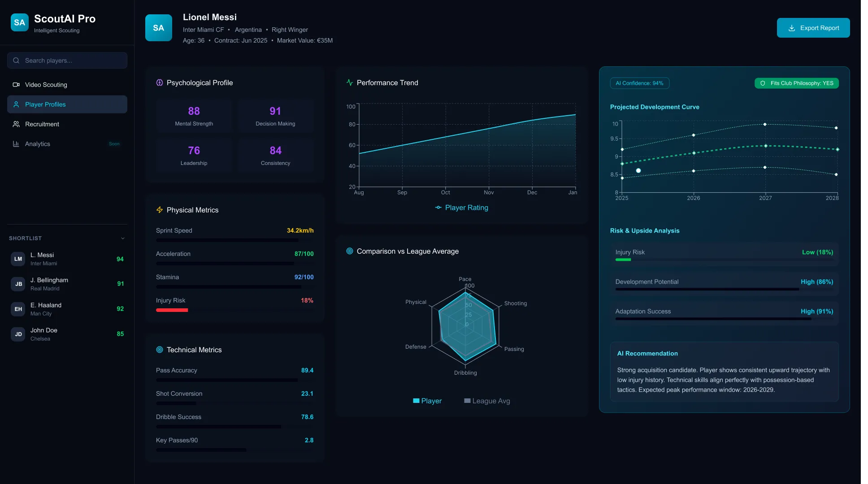Collapse the Shortlist section chevron

(123, 238)
